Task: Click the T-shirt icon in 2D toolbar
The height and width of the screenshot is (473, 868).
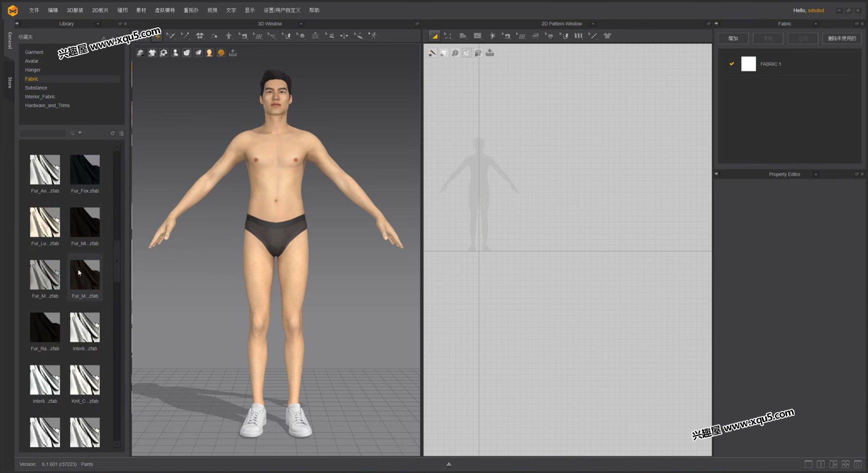Action: pyautogui.click(x=607, y=36)
